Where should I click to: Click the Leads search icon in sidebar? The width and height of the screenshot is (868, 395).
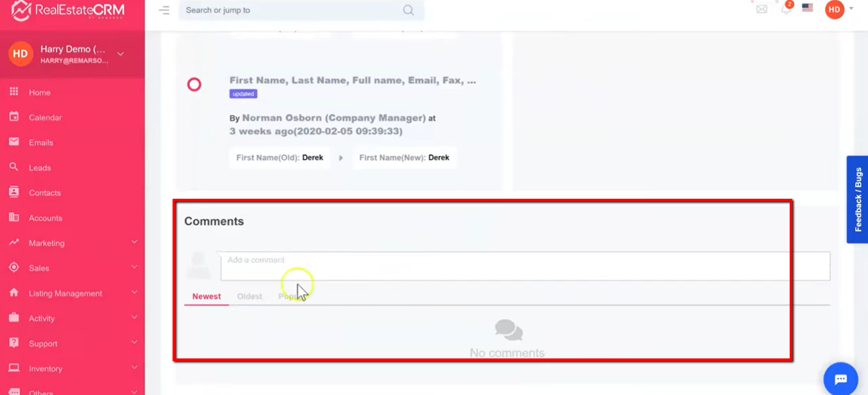(x=13, y=167)
